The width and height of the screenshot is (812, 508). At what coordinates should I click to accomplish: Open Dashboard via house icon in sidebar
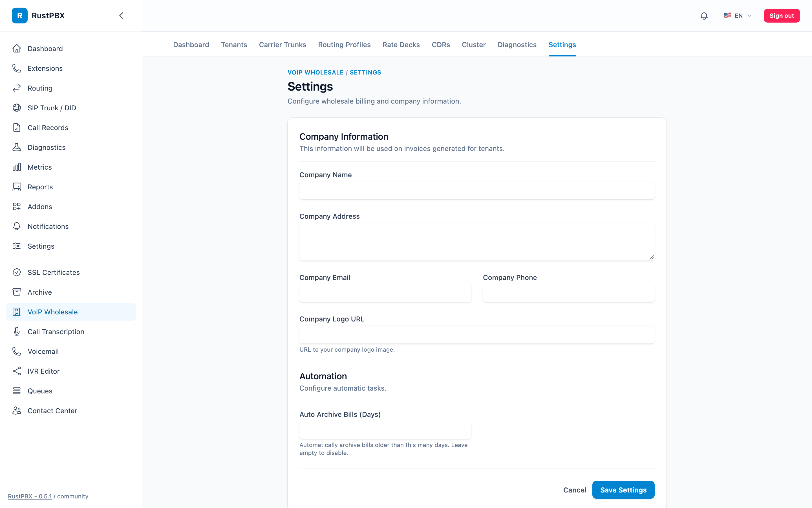point(17,48)
